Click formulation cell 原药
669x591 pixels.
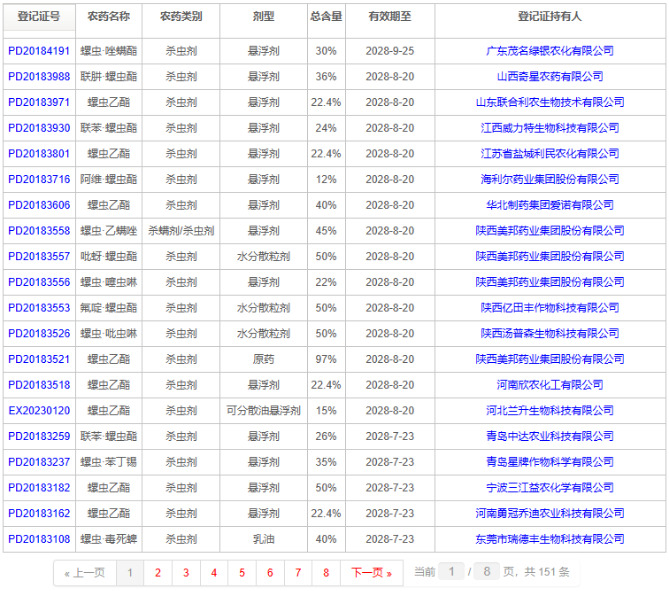point(263,359)
